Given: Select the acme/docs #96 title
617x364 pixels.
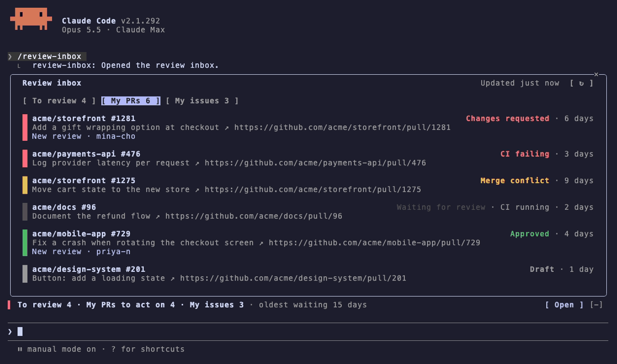Looking at the screenshot, I should [x=64, y=207].
